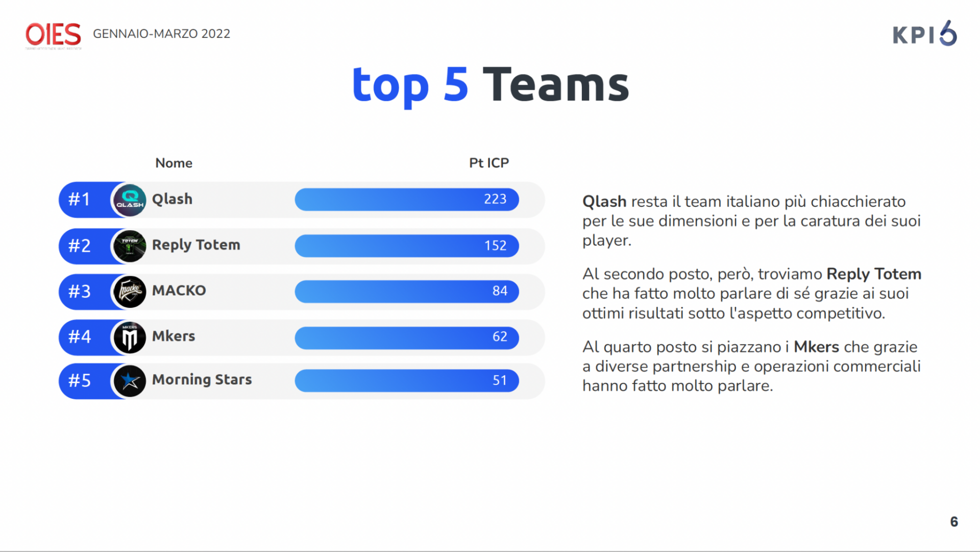Image resolution: width=980 pixels, height=552 pixels.
Task: Click the Nome column header
Action: 174,163
